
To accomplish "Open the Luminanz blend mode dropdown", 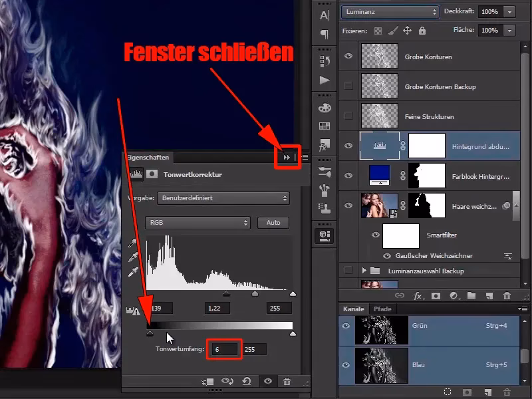I will click(390, 12).
